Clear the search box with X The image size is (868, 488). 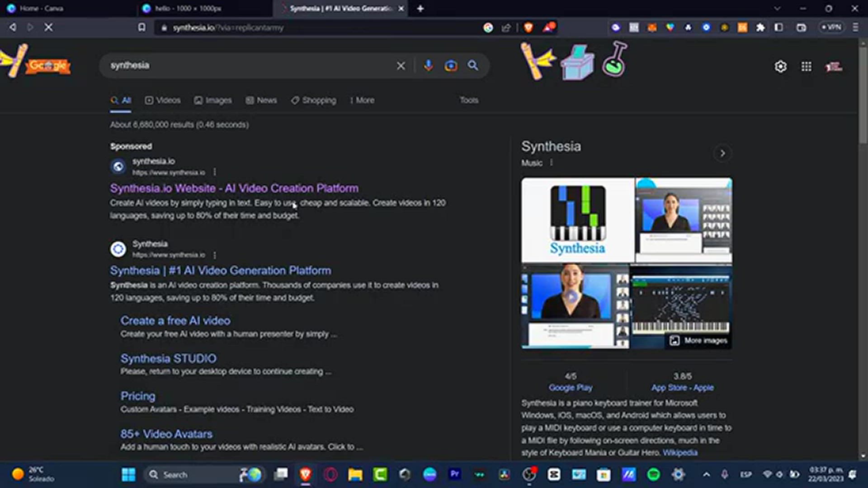[401, 66]
